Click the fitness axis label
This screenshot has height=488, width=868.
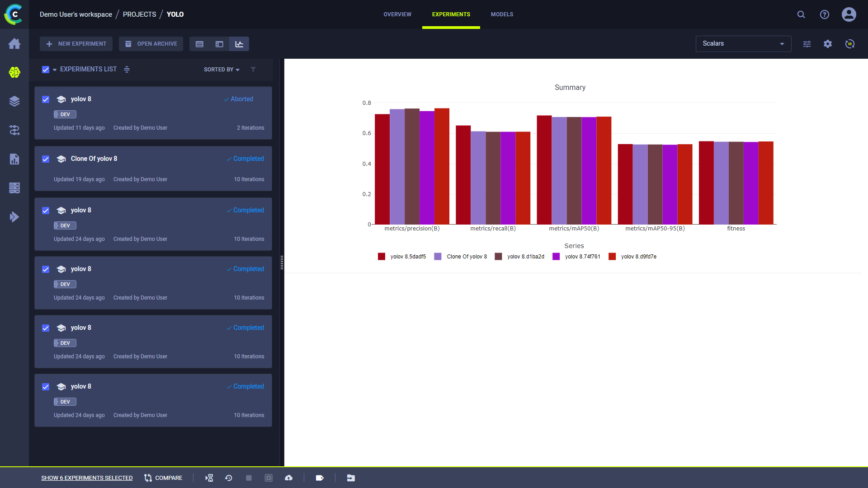736,229
